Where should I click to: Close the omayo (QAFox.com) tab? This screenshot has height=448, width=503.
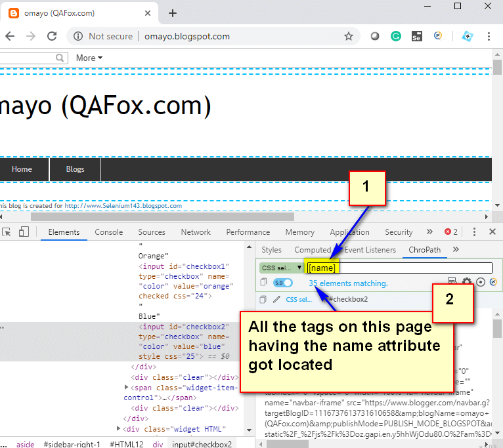point(148,13)
